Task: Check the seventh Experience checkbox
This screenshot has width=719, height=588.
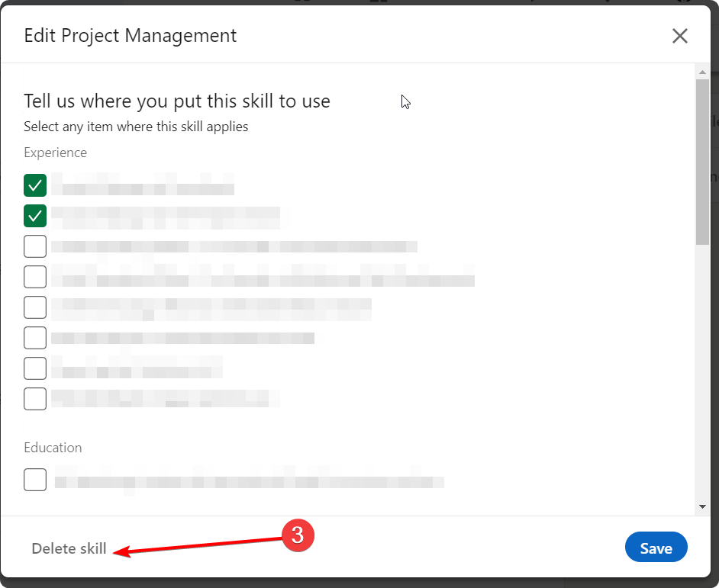Action: (x=35, y=368)
